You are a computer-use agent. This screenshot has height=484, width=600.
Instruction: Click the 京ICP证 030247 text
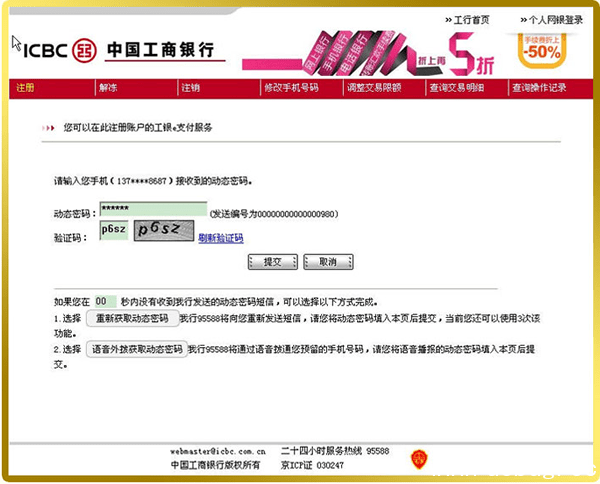click(x=312, y=465)
